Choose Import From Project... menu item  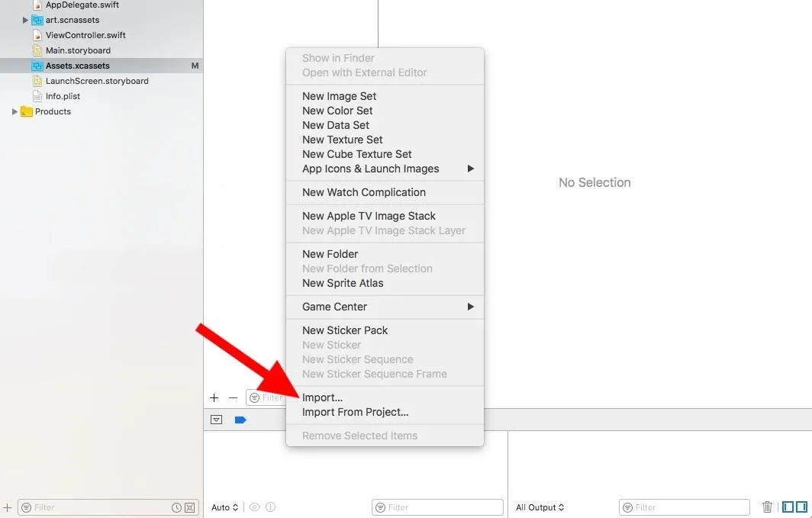[x=385, y=413]
